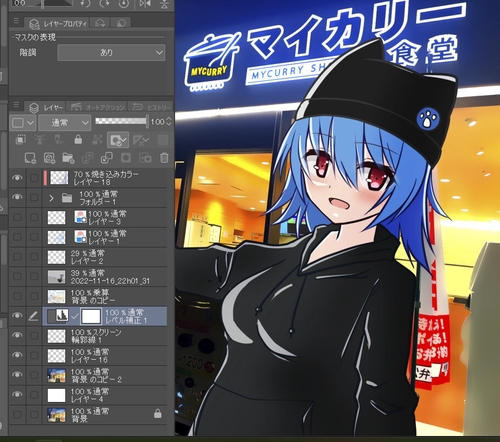This screenshot has width=500, height=442.
Task: Click the layer opacity slider
Action: click(x=122, y=121)
